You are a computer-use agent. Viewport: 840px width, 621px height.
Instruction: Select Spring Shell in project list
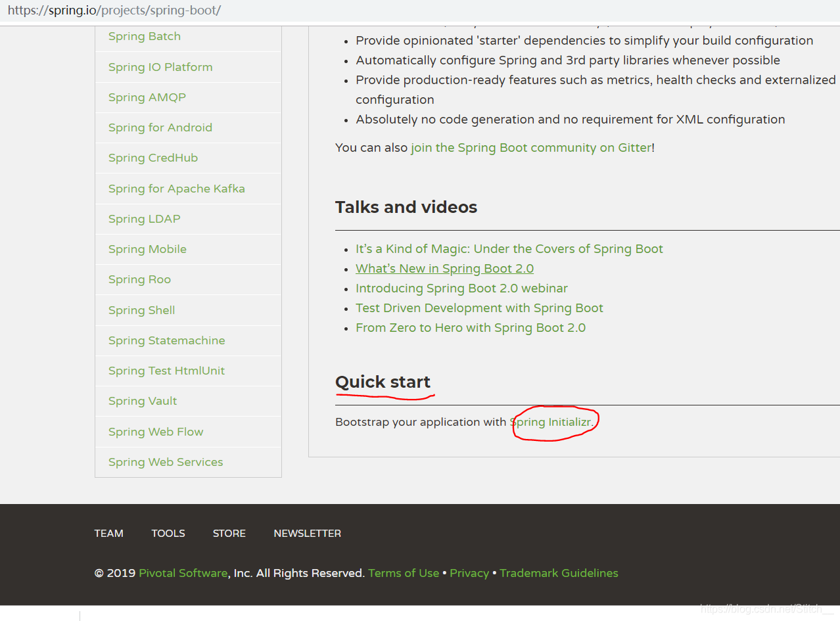point(142,310)
